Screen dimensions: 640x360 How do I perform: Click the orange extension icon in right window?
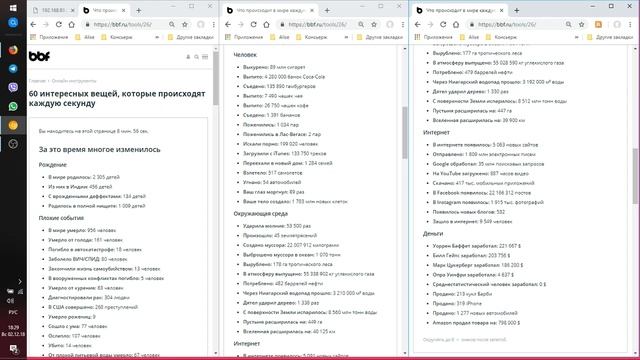598,24
